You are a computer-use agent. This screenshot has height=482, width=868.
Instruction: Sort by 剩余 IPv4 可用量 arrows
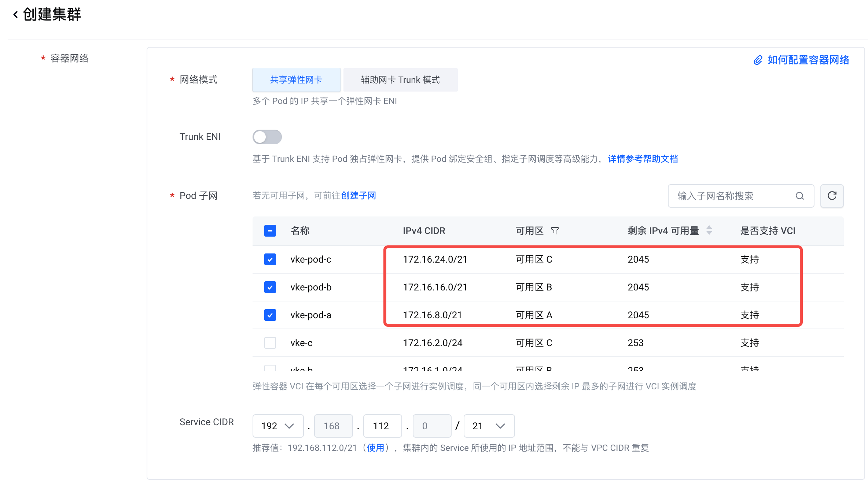click(x=709, y=230)
